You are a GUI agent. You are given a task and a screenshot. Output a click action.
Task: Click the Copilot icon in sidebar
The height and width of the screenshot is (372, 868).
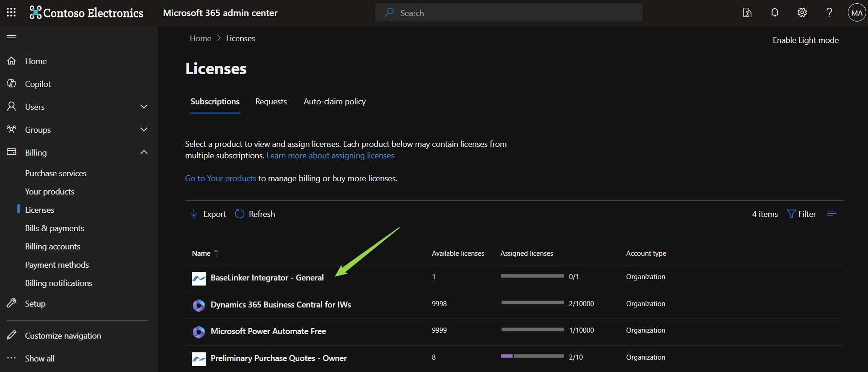pyautogui.click(x=11, y=84)
